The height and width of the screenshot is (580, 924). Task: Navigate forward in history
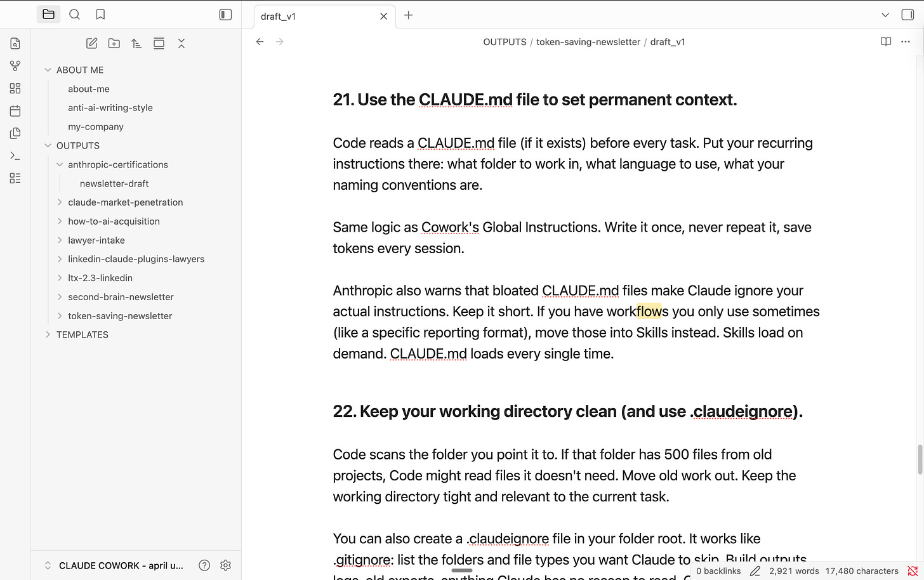[280, 42]
